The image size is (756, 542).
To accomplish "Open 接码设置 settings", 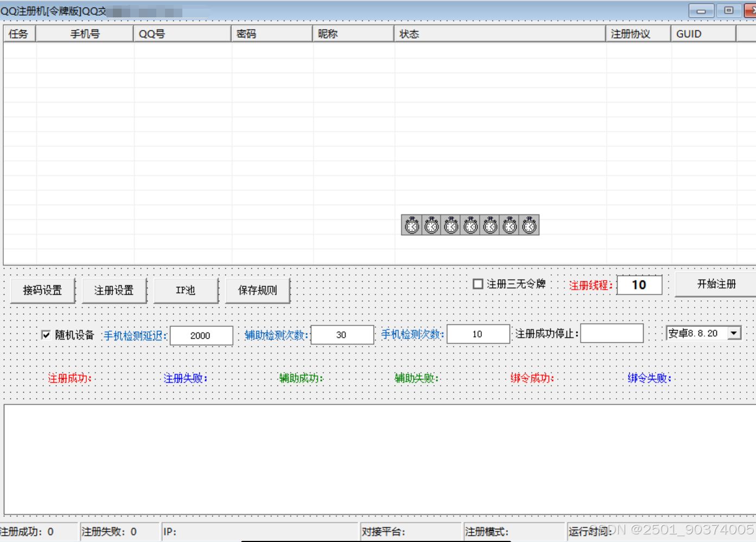I will pos(41,289).
